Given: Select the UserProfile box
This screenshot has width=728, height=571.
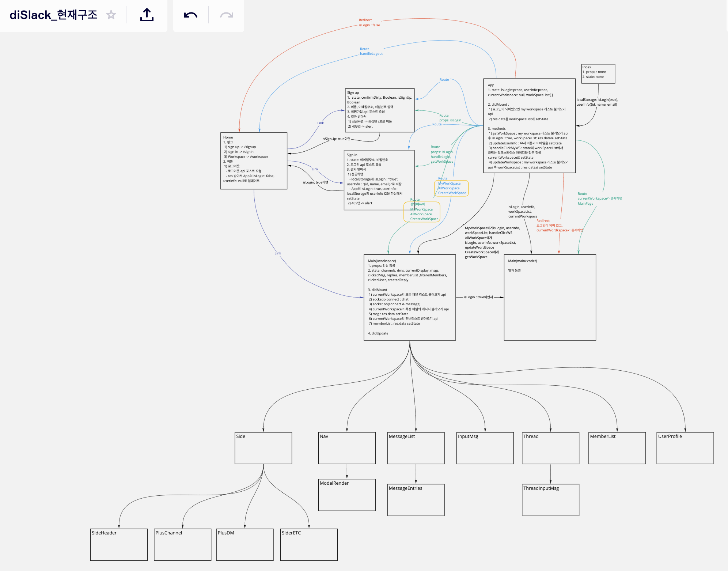Looking at the screenshot, I should pos(685,448).
